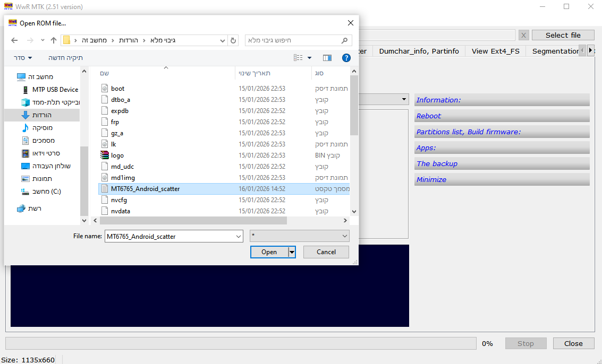Switch to Dumchar_info, Partinfo tab
The height and width of the screenshot is (364, 602).
coord(419,51)
